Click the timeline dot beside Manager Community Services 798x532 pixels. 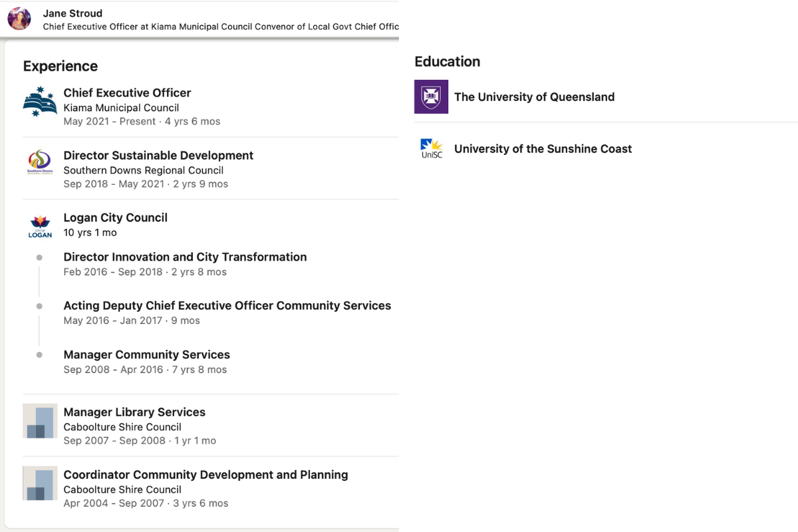[x=39, y=355]
